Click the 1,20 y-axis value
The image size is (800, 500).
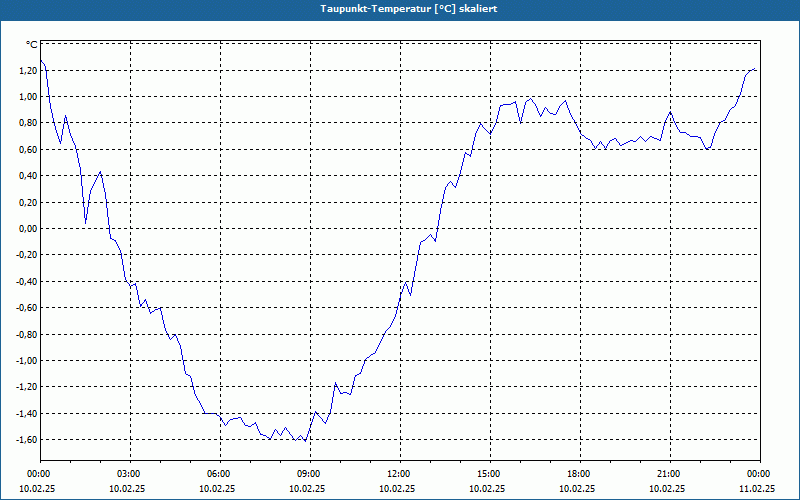pyautogui.click(x=28, y=71)
